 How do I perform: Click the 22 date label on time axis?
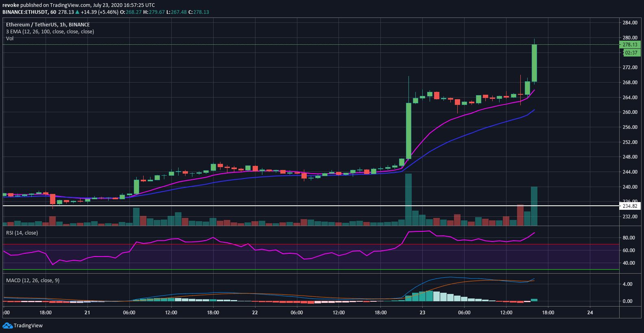255,312
